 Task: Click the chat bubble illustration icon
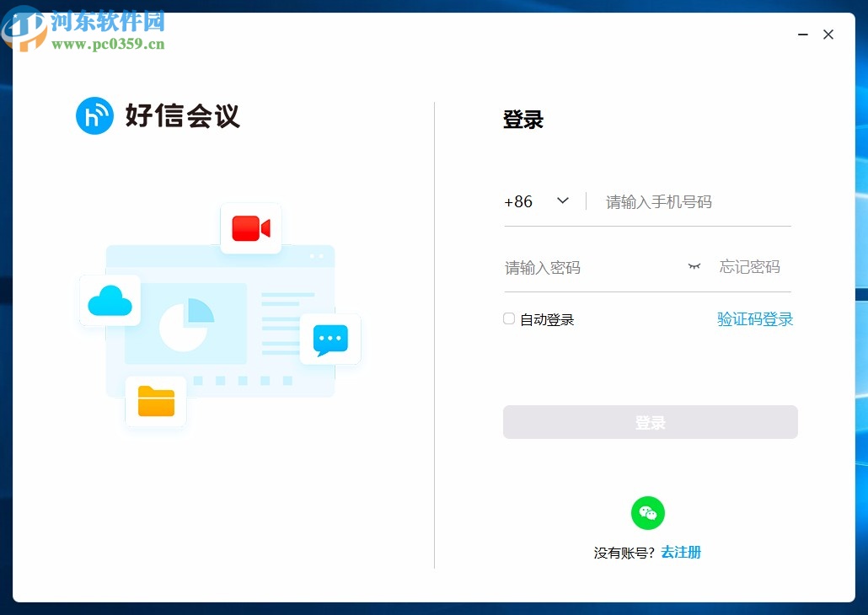pyautogui.click(x=330, y=340)
